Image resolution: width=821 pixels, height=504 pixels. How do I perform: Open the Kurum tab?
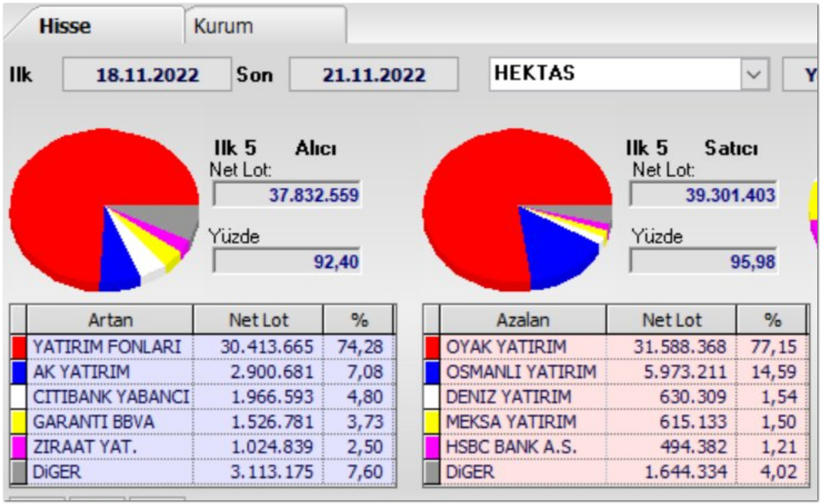266,25
